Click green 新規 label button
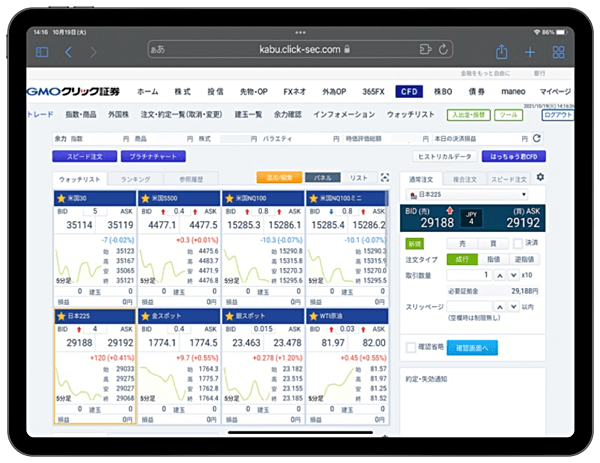The image size is (600, 463). click(x=414, y=244)
